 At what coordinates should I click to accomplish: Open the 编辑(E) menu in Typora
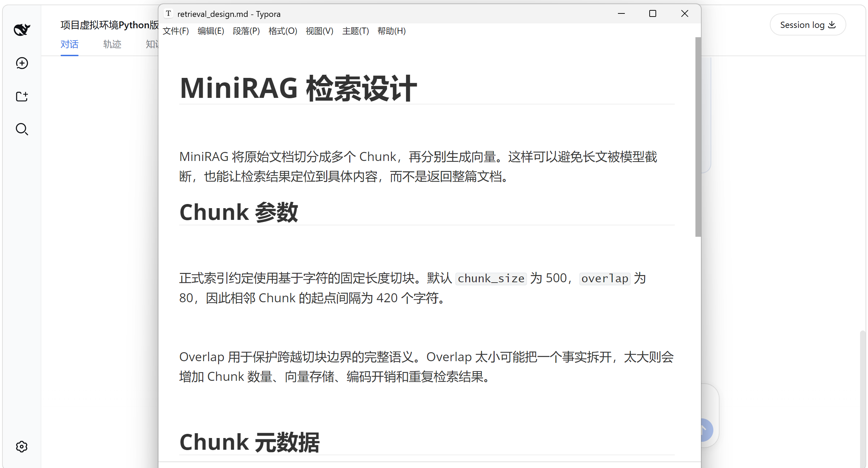coord(211,31)
